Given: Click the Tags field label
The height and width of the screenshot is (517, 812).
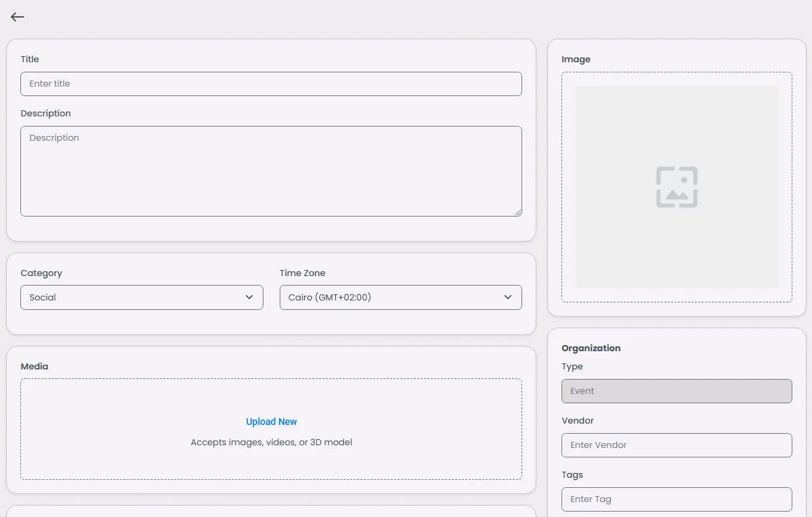Looking at the screenshot, I should pos(572,475).
